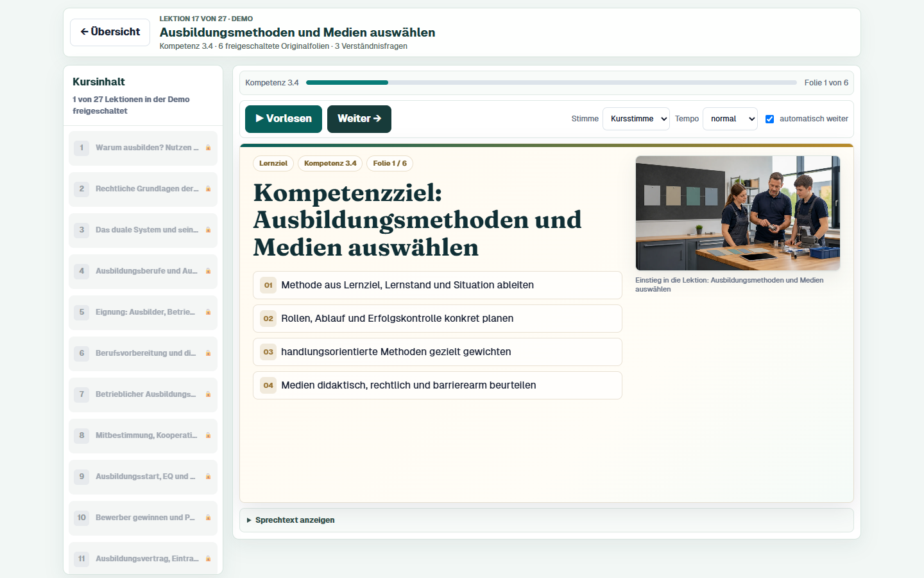The image size is (924, 578).
Task: Select lesson 6 Berufsvorbereitung und di…
Action: click(x=143, y=353)
